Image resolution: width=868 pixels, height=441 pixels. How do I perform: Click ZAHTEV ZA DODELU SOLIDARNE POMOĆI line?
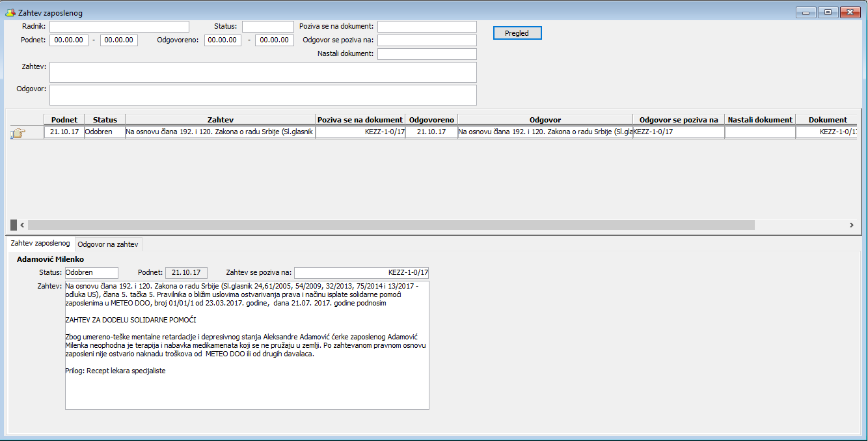click(131, 320)
